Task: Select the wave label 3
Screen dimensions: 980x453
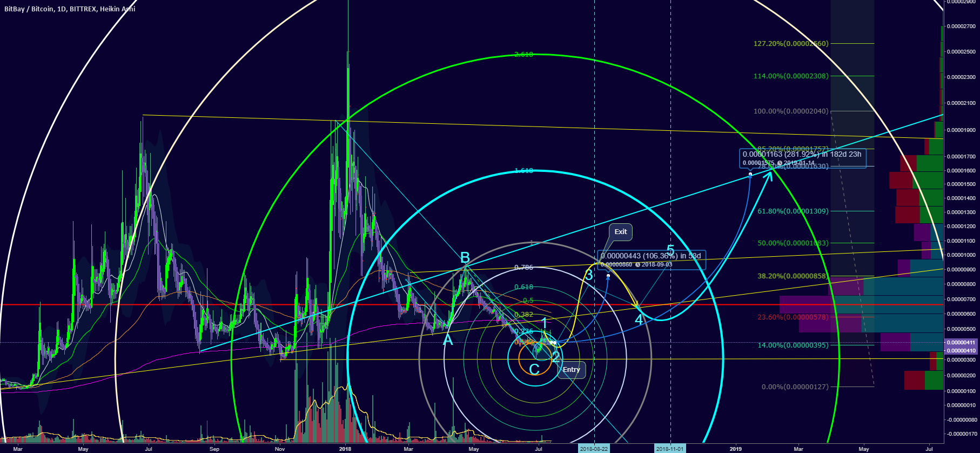Action: [589, 275]
